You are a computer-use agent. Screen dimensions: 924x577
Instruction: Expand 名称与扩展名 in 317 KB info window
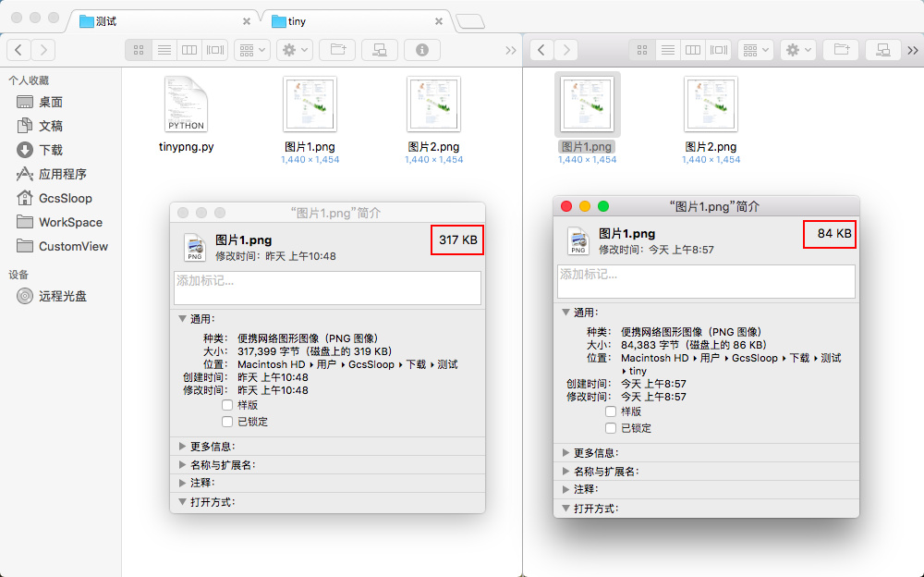(x=183, y=465)
